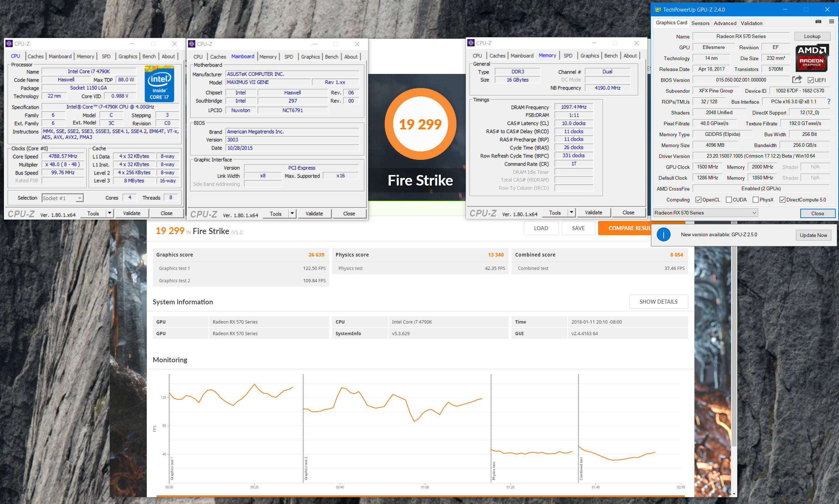
Task: Open Socket #1 selection dropdown
Action: coord(63,198)
